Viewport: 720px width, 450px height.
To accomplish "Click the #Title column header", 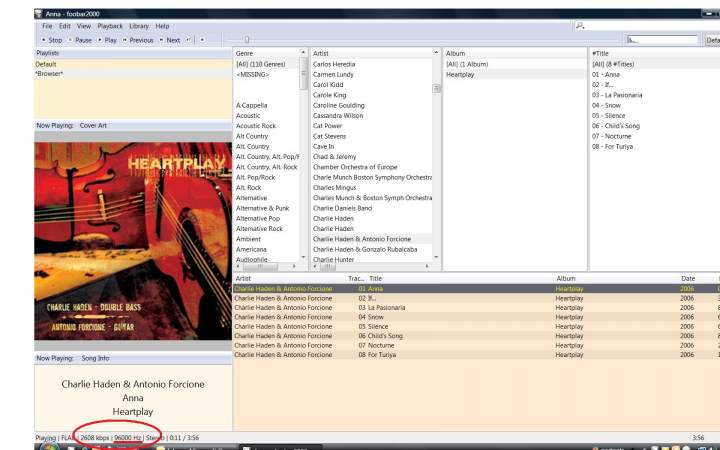I will click(x=654, y=53).
